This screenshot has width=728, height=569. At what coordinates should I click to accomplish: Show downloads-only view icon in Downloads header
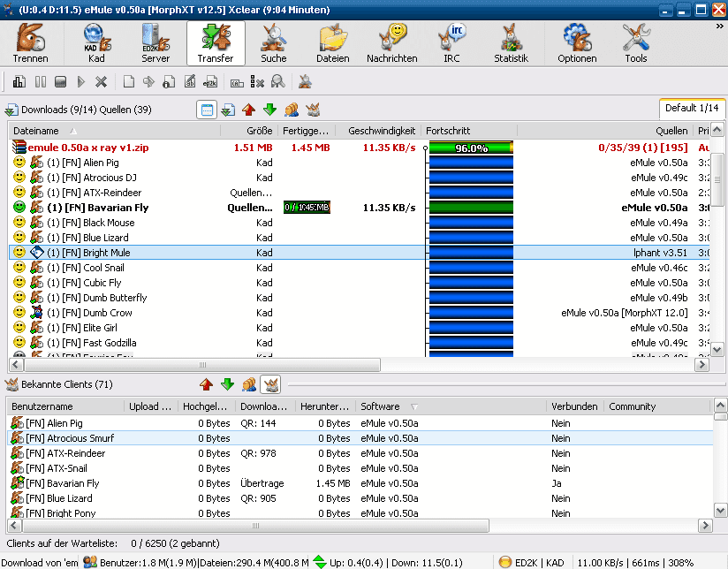pos(228,110)
